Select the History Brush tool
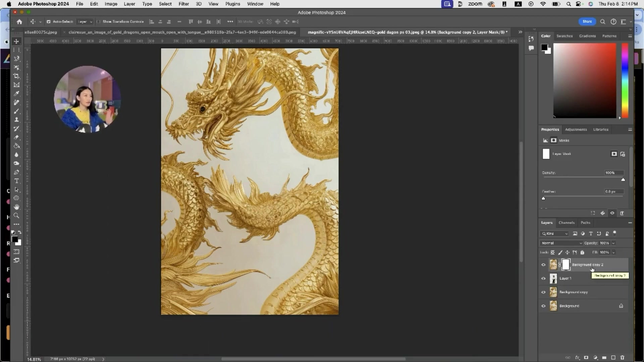This screenshot has height=362, width=644. coord(16,128)
